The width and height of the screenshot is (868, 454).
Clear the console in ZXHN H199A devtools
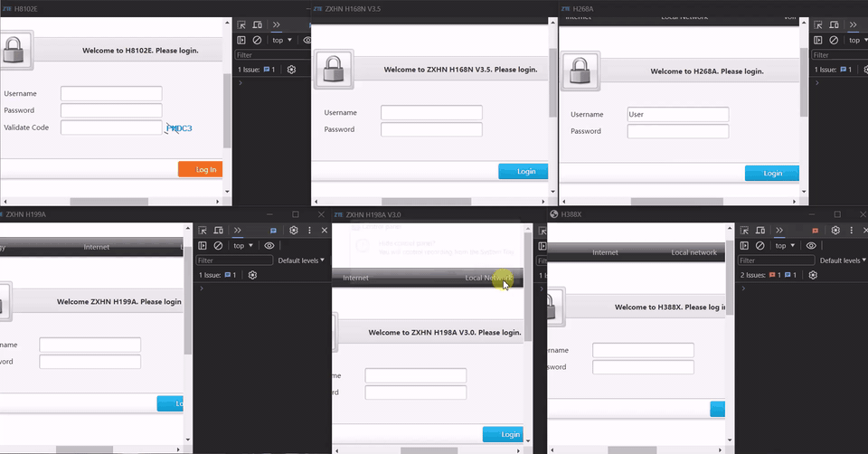218,245
